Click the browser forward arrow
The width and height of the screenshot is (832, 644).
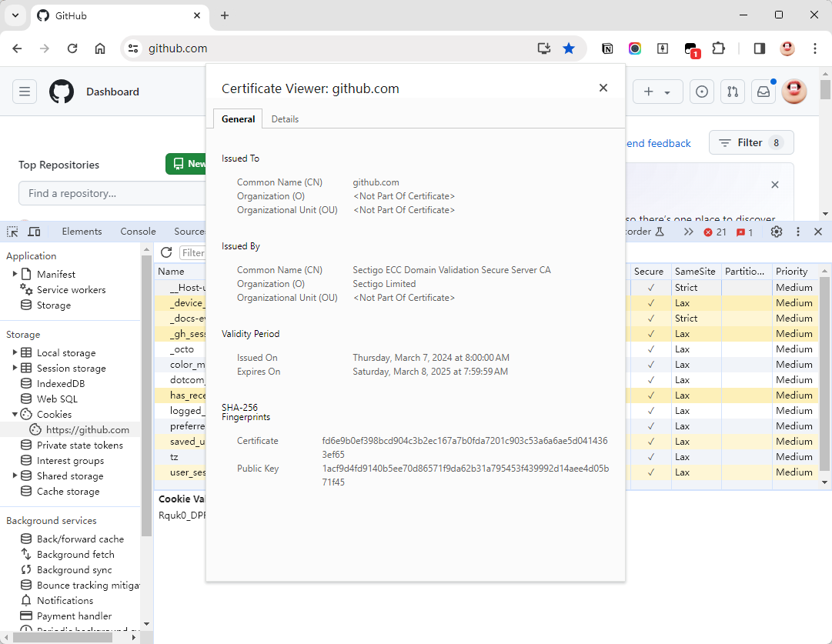click(x=45, y=48)
